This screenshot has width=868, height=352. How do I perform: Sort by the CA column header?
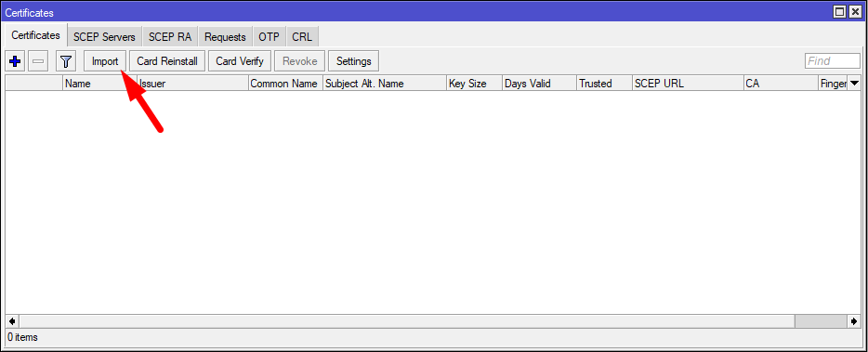click(x=781, y=84)
